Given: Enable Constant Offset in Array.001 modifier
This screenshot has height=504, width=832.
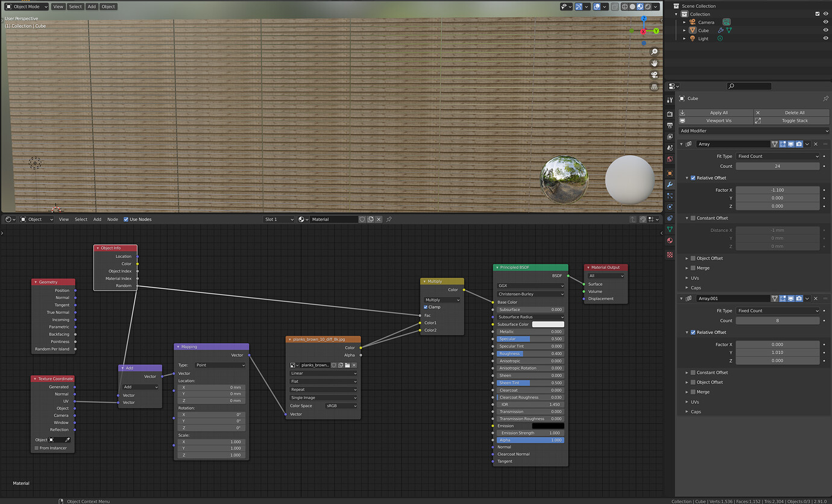Looking at the screenshot, I should pyautogui.click(x=693, y=373).
